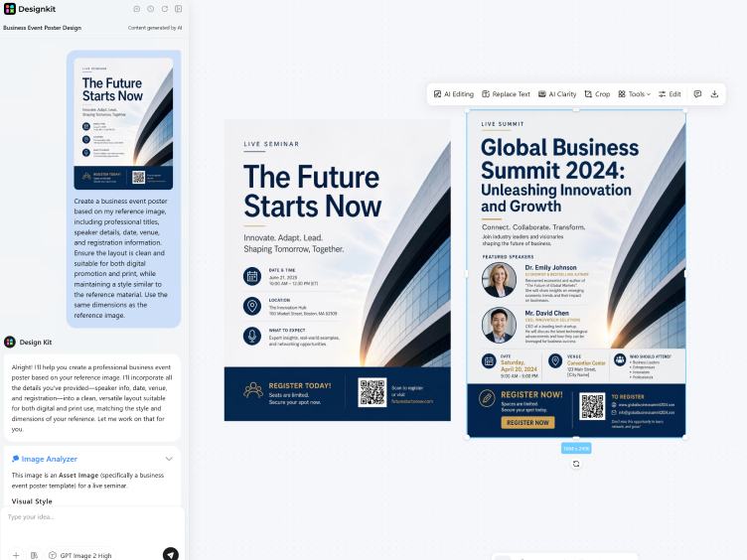The width and height of the screenshot is (747, 560).
Task: Add an attachment with the plus button
Action: [16, 555]
